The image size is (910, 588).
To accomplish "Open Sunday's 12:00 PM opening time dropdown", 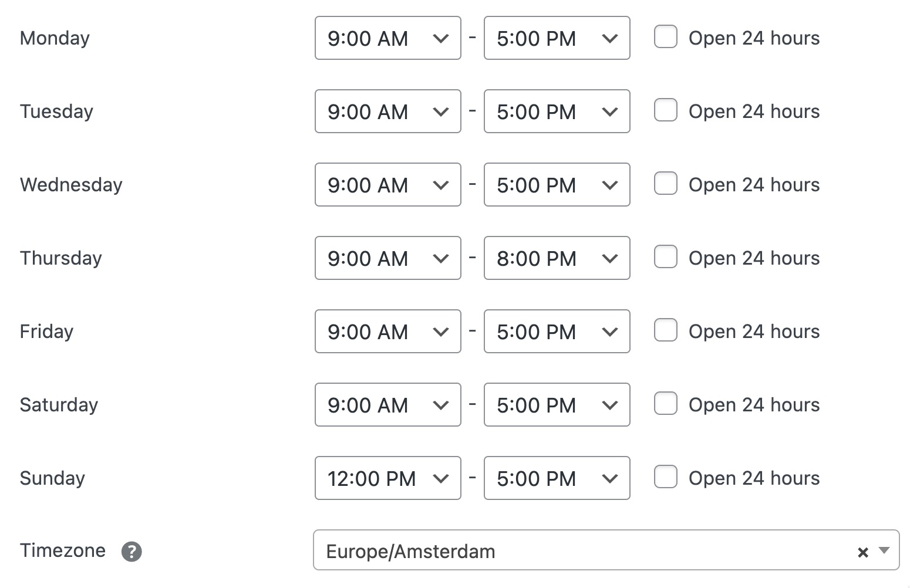I will (x=387, y=478).
